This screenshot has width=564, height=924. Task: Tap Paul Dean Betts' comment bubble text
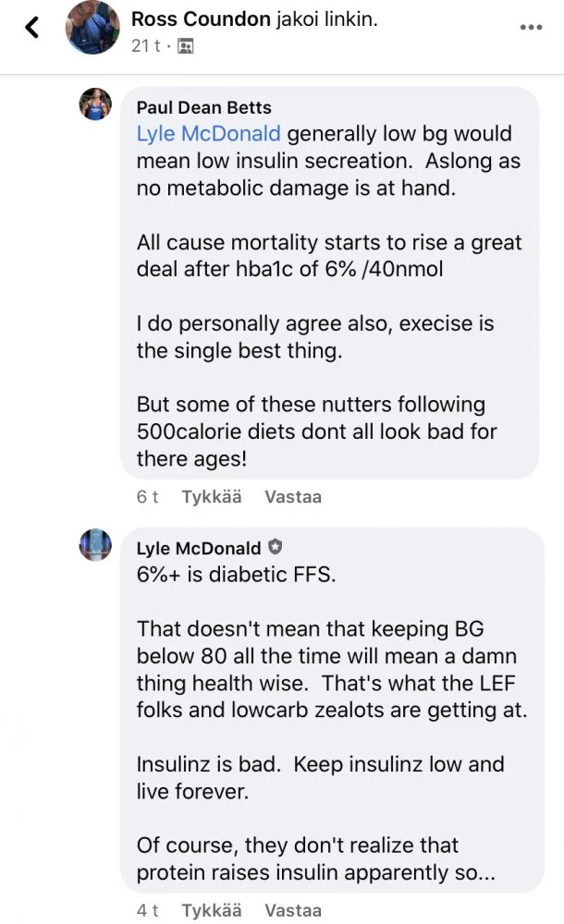(x=328, y=296)
